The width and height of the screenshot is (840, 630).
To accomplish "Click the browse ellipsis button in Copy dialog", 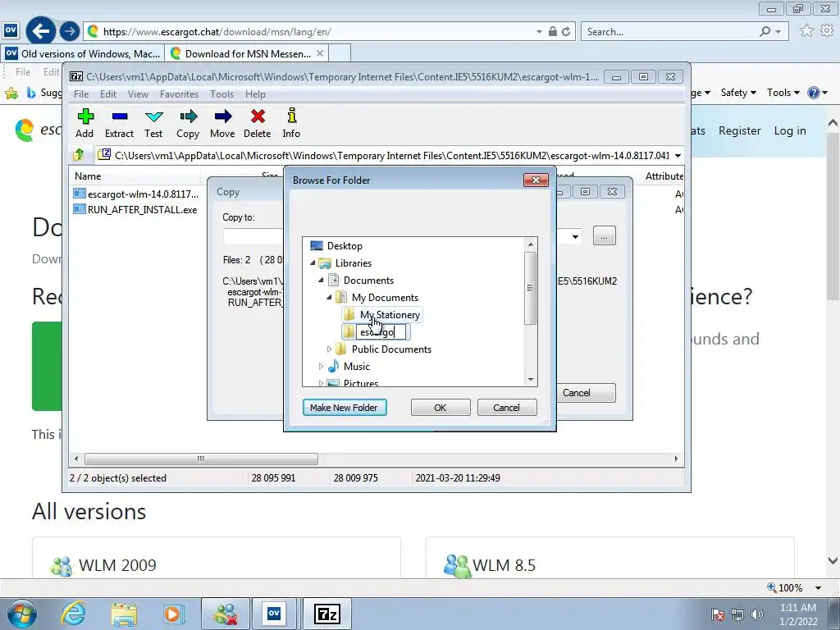I will (605, 236).
